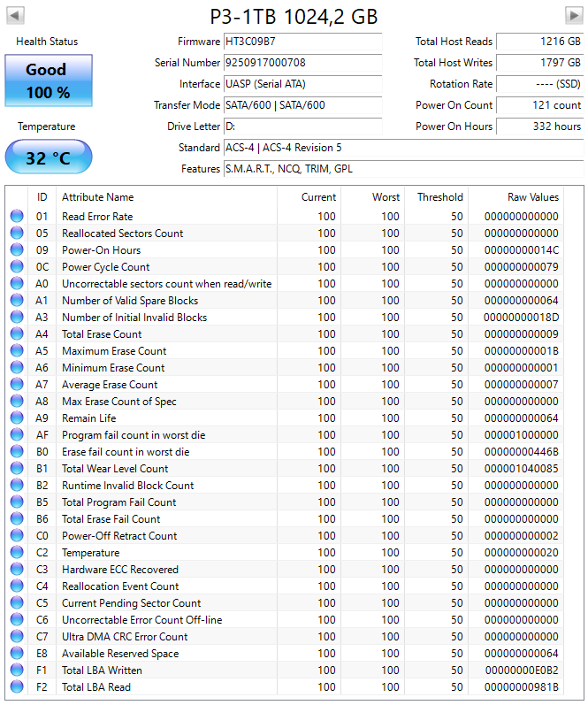Viewport: 588px width, 705px height.
Task: Select the Total Program Fail Count row
Action: point(285,502)
